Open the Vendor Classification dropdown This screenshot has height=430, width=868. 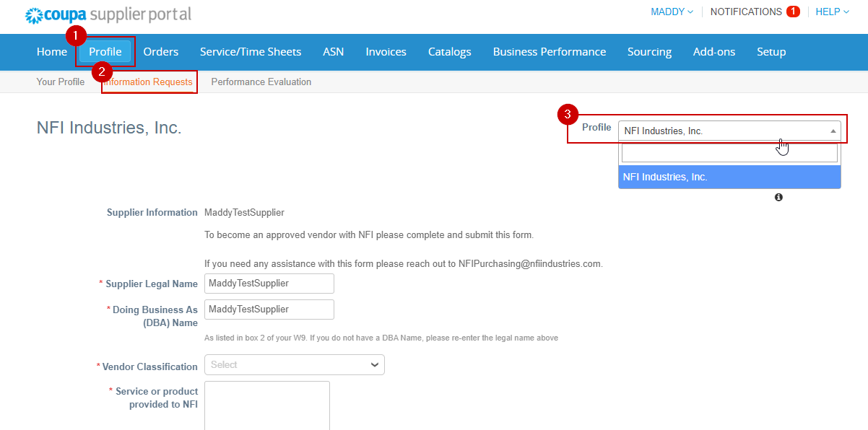[295, 365]
